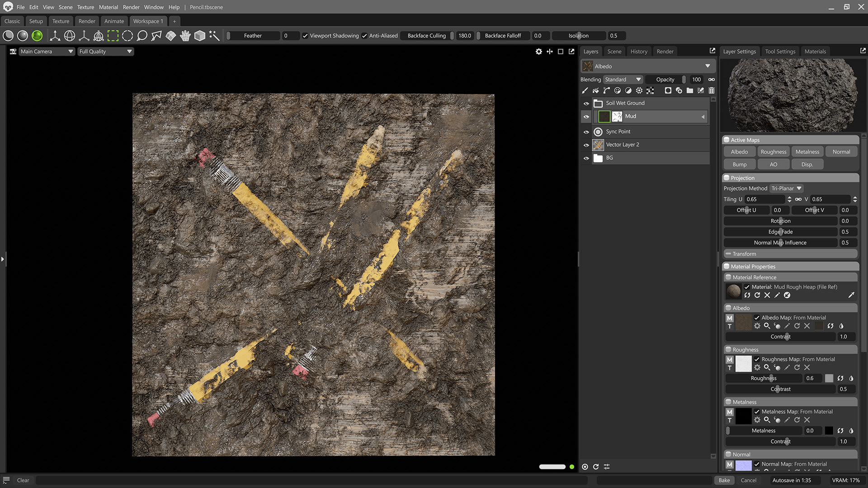The width and height of the screenshot is (868, 488).
Task: Select the Sync Point layer
Action: 618,131
